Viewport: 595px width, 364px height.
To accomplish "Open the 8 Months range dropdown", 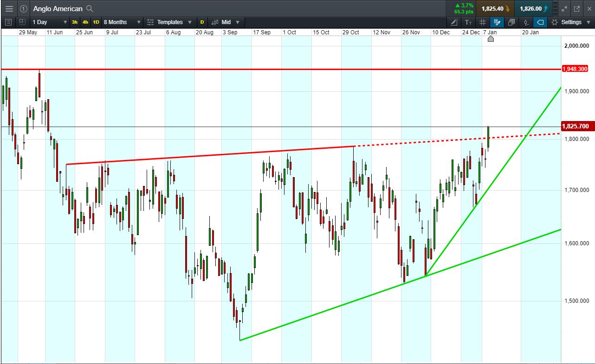I will pyautogui.click(x=122, y=22).
